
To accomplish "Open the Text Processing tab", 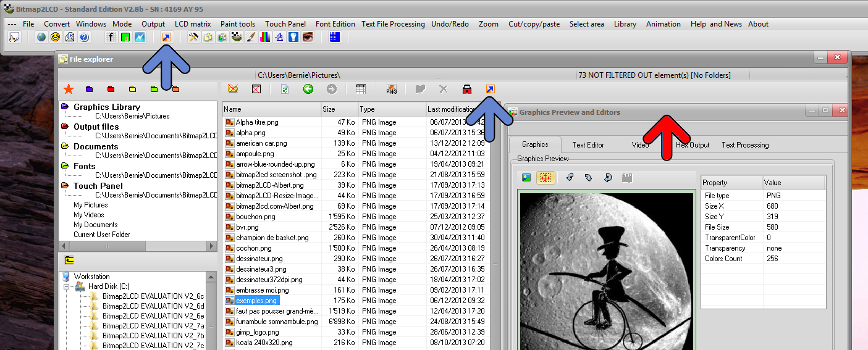I will point(745,145).
